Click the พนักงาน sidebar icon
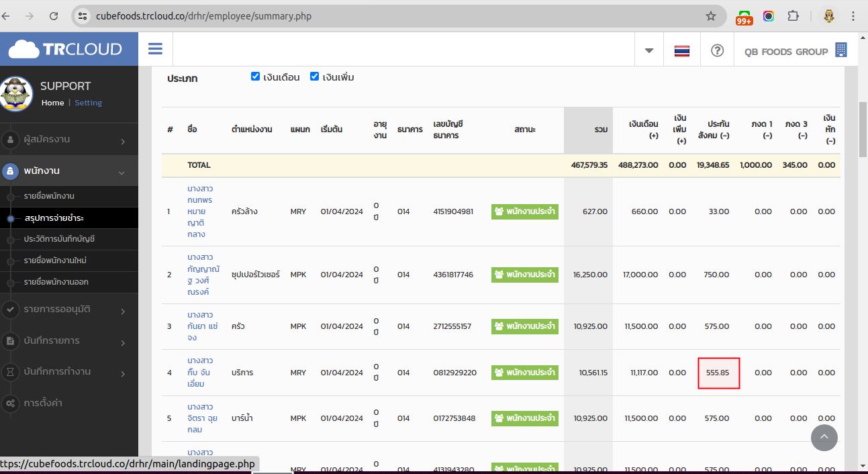The height and width of the screenshot is (474, 868). coord(10,171)
